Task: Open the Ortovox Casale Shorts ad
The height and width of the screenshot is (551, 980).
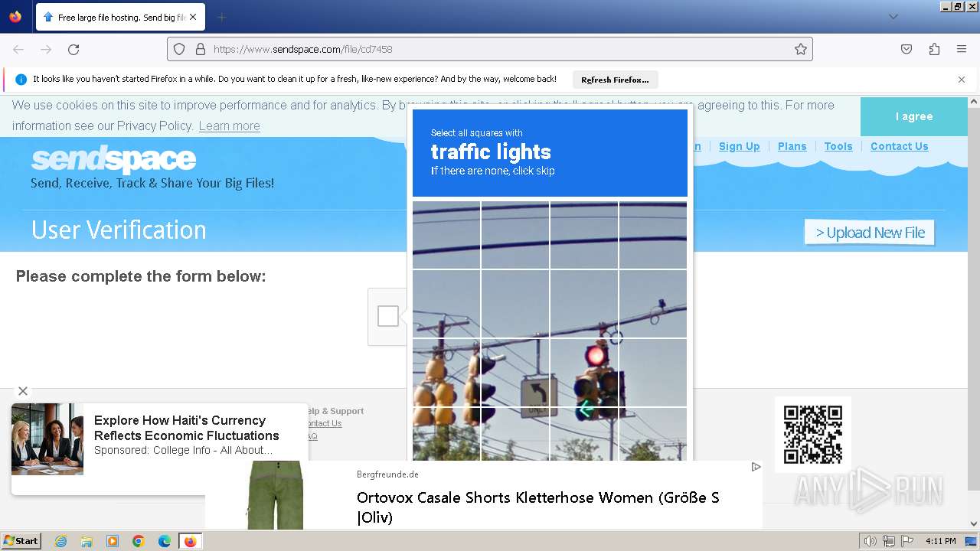Action: click(484, 495)
